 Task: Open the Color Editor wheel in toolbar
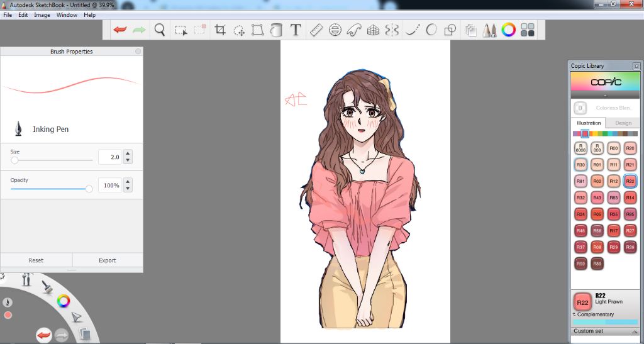tap(508, 30)
